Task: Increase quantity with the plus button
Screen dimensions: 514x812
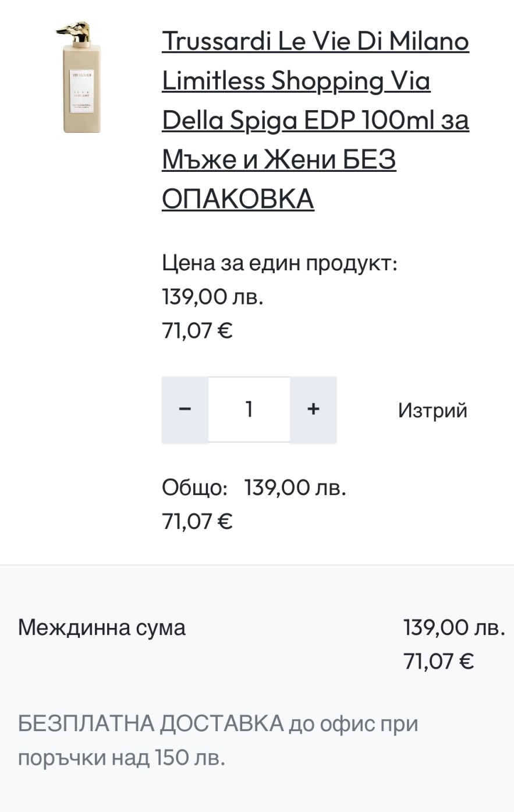Action: tap(313, 409)
